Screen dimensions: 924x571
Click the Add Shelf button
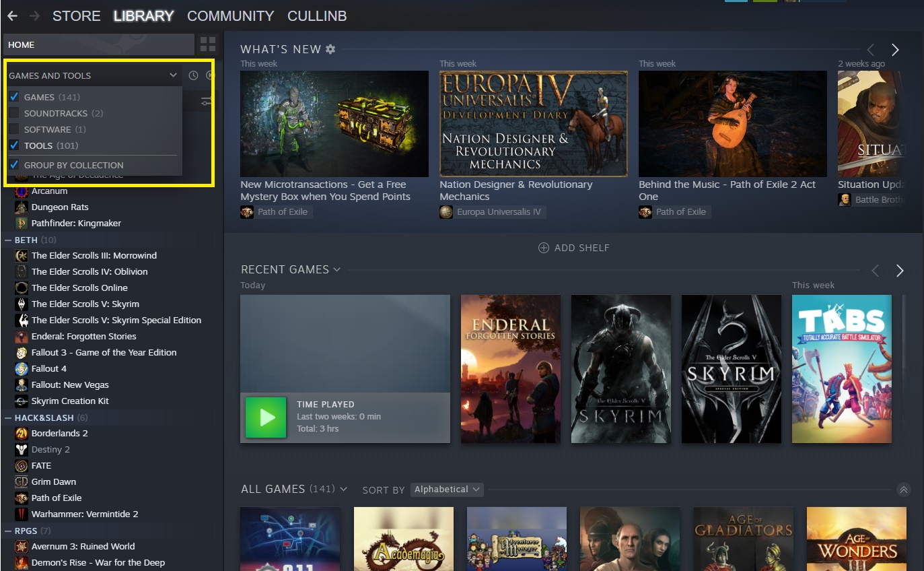(x=574, y=248)
